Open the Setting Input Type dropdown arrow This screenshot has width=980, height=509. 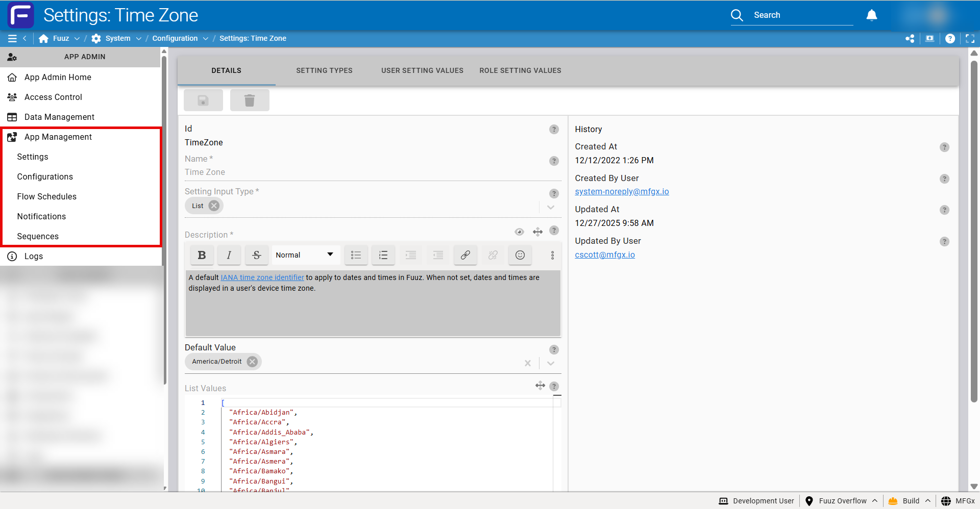[551, 208]
